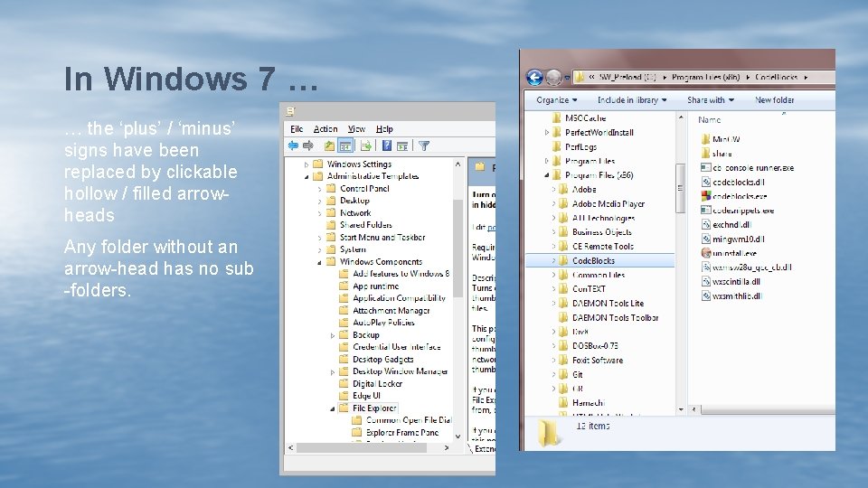Select the MSOCache folder
The image size is (868, 488).
point(585,117)
